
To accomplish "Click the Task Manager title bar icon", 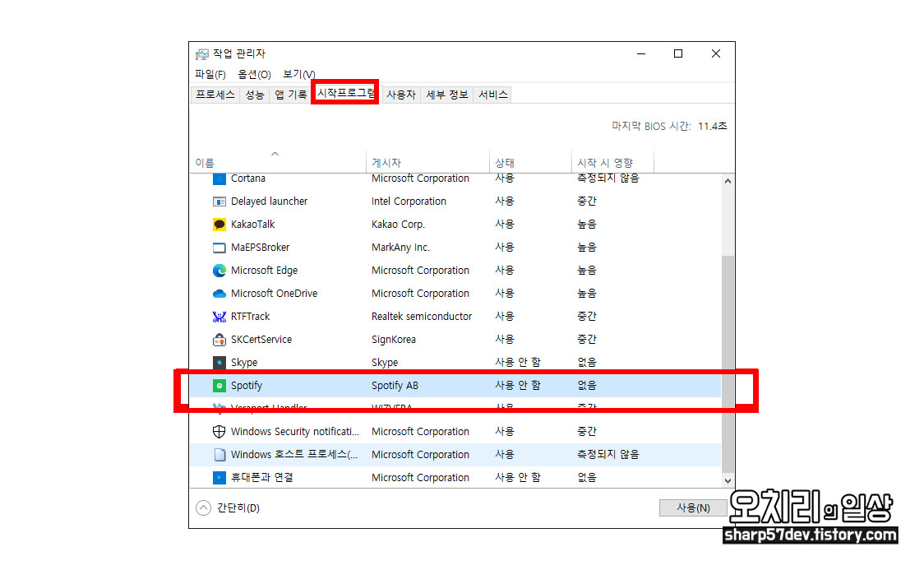I will (x=202, y=54).
